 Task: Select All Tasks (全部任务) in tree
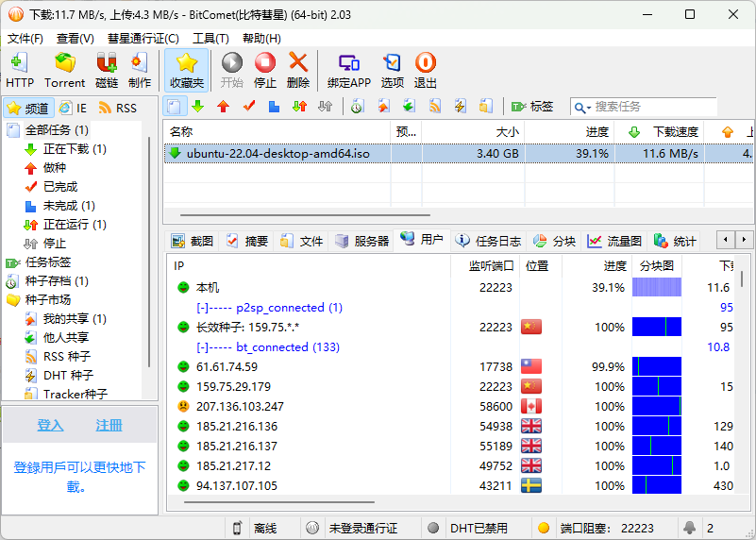[x=57, y=130]
